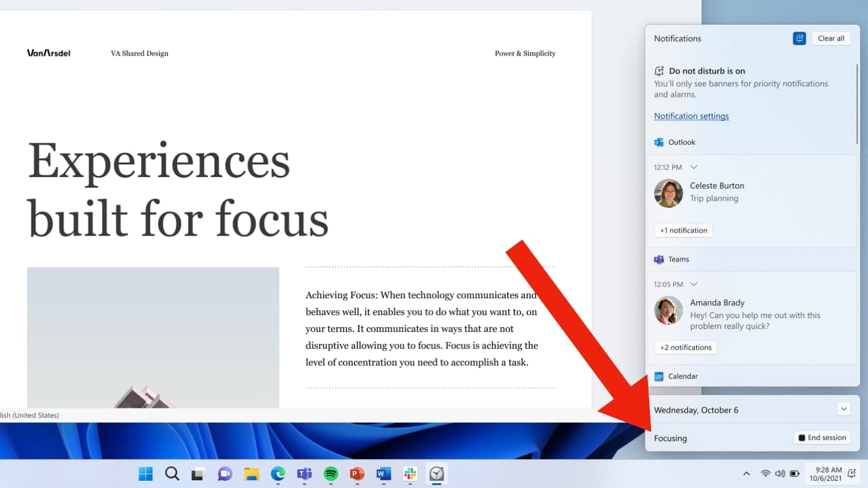Viewport: 868px width, 488px height.
Task: Click the 'Focusing' status label
Action: [670, 439]
